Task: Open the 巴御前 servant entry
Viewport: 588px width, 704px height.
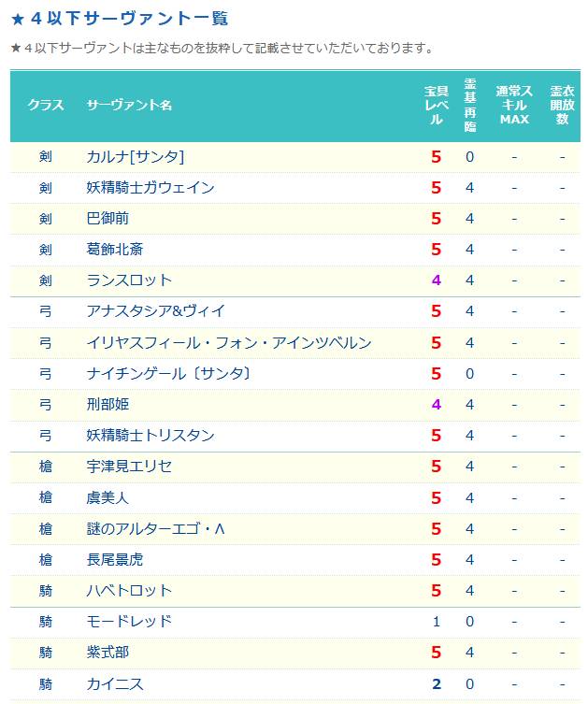Action: pos(108,219)
